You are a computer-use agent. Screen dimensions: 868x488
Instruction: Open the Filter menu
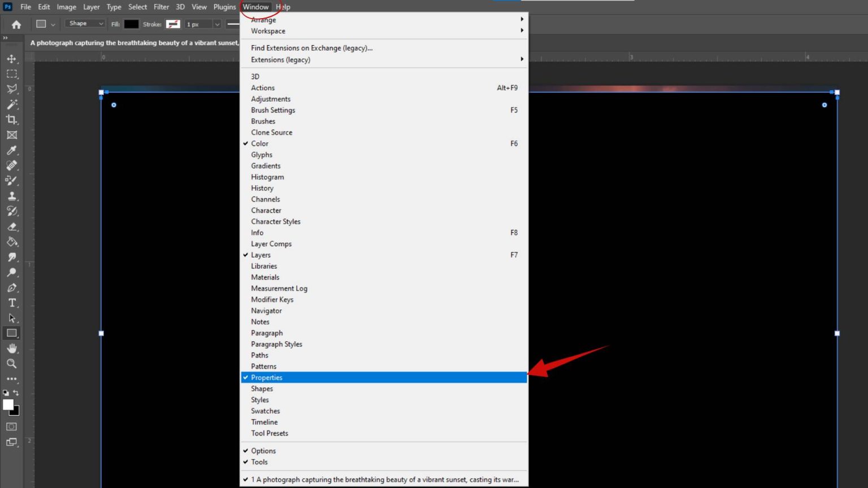click(161, 7)
